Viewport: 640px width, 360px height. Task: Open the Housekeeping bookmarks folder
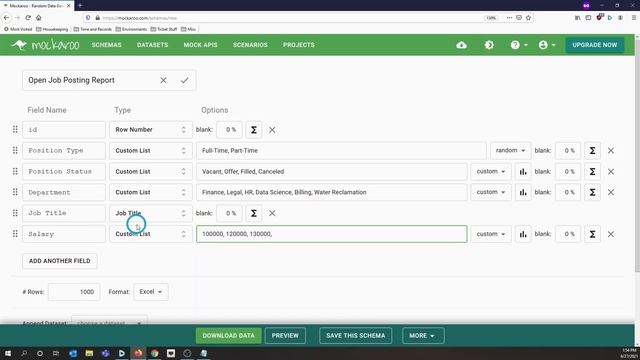tap(52, 29)
